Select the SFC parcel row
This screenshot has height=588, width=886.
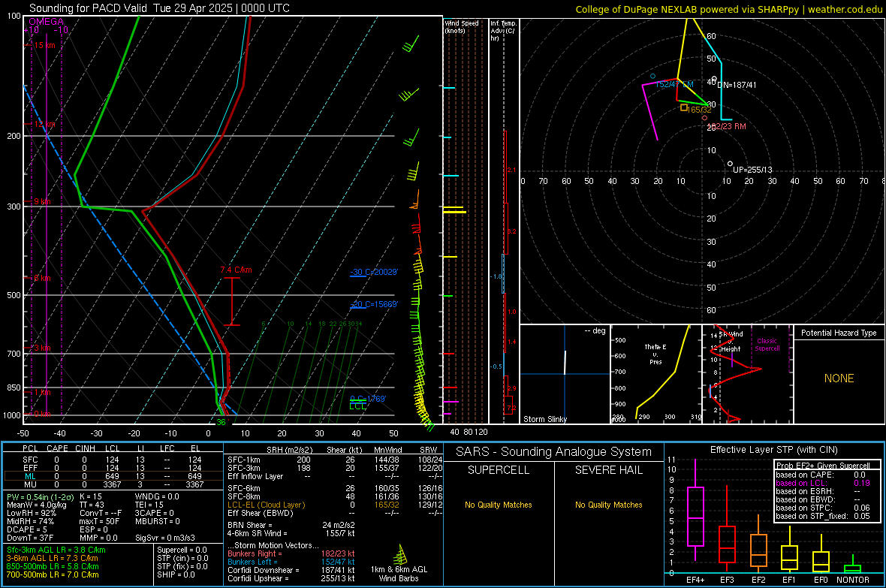pos(113,460)
